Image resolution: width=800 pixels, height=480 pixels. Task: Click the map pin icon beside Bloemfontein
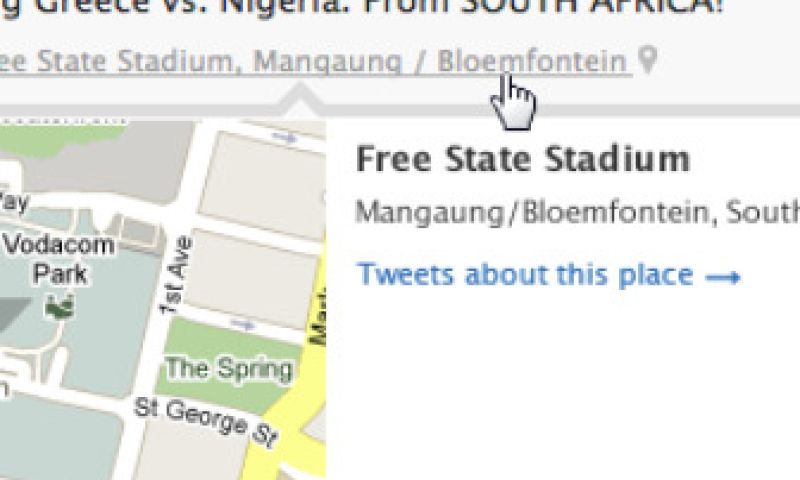pyautogui.click(x=649, y=62)
